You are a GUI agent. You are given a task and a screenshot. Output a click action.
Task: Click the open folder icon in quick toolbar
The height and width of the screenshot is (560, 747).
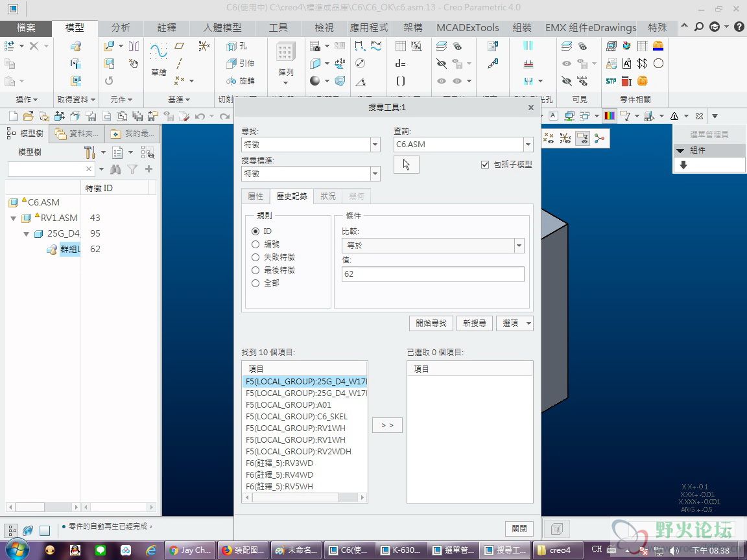click(x=29, y=116)
